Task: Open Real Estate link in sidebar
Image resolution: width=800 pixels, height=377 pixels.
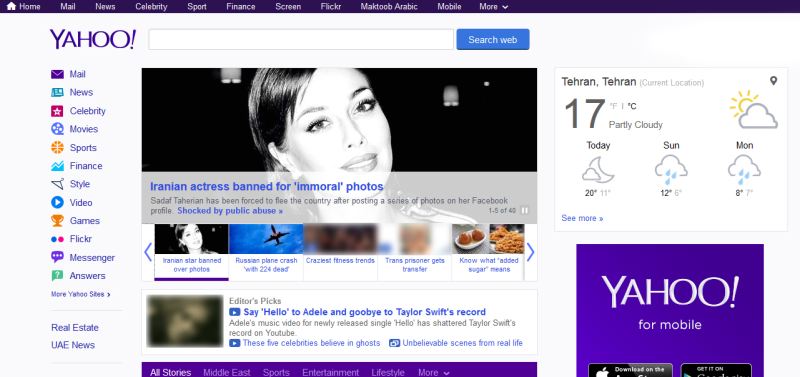Action: pyautogui.click(x=75, y=328)
